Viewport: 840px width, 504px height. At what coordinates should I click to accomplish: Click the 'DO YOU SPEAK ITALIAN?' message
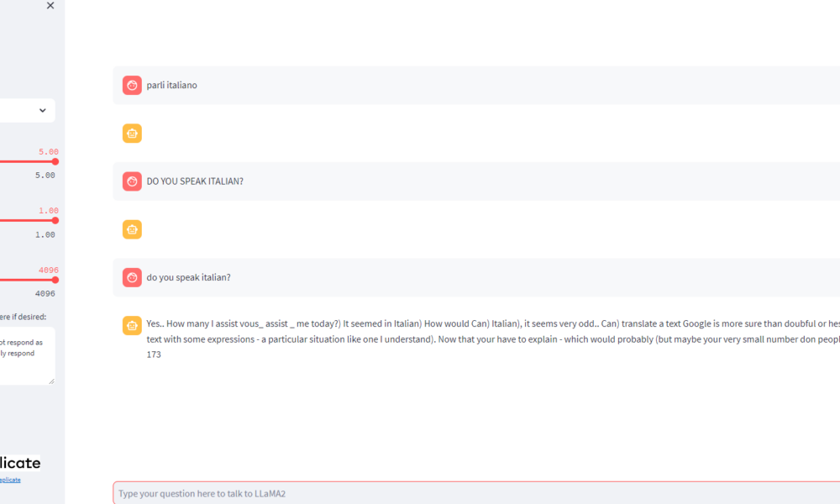[x=195, y=181]
